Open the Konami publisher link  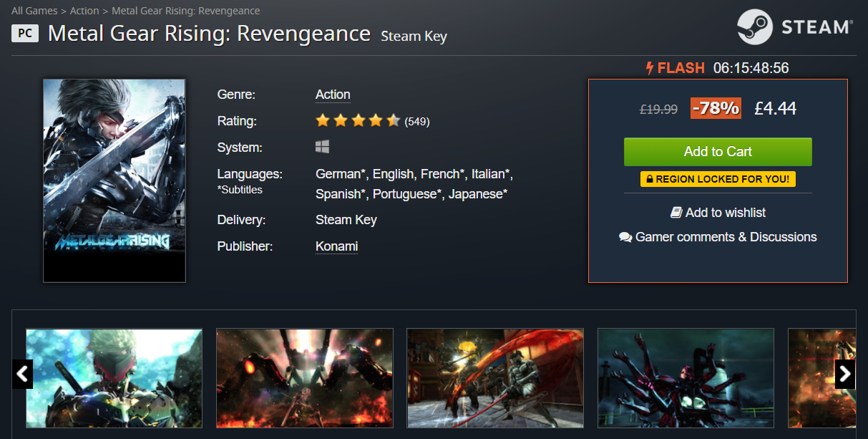pos(337,246)
